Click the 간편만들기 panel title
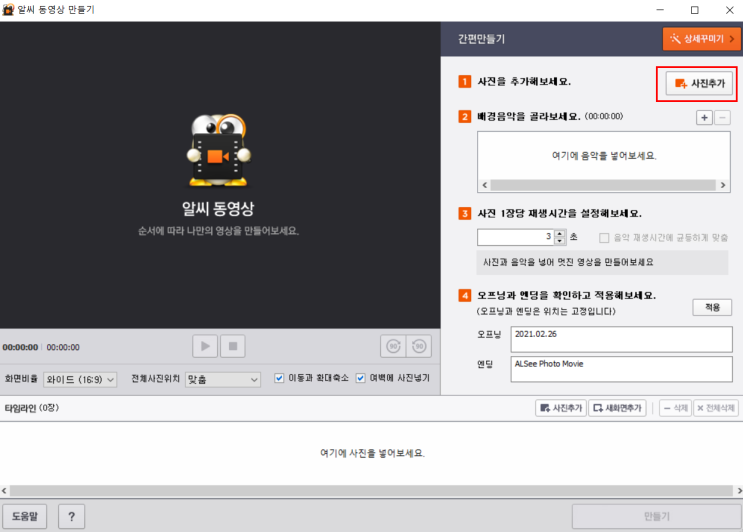Screen dimensions: 743x532 pos(481,39)
